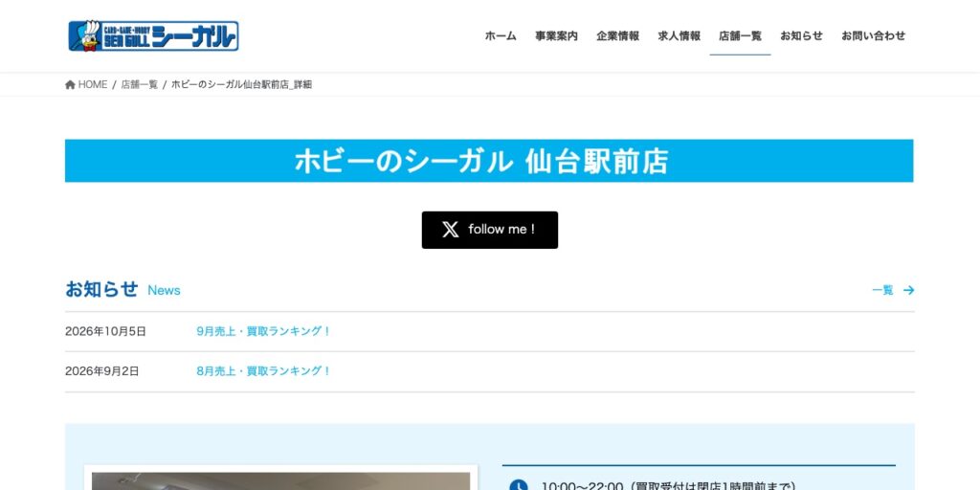Click the お知らせ News section heading

(x=122, y=289)
